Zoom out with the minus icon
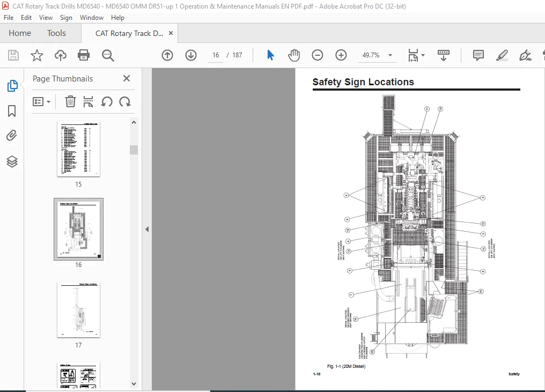Screen dimensions: 545x392 [318, 55]
